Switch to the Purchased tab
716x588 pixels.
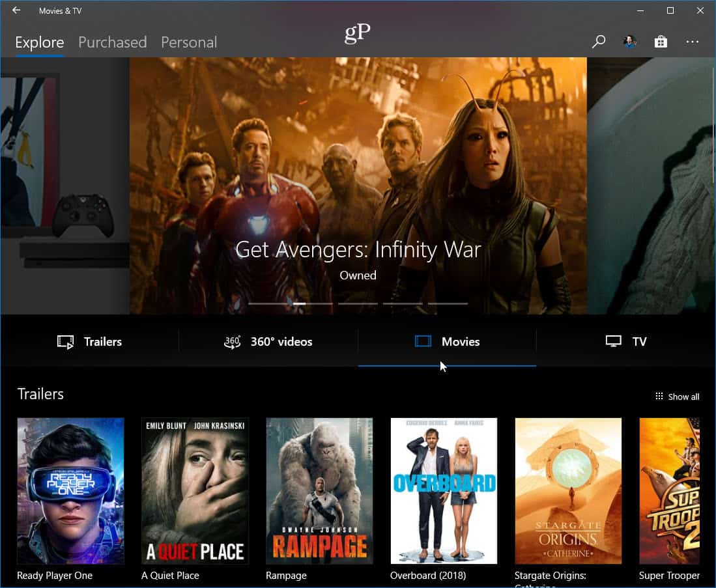coord(112,42)
